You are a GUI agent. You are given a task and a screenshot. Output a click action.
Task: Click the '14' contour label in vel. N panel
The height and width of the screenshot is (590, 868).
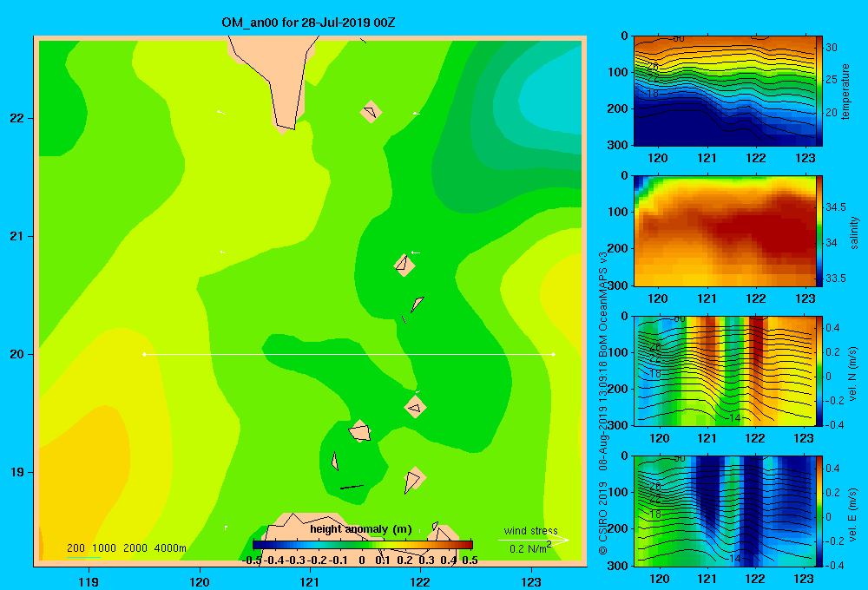pyautogui.click(x=734, y=418)
